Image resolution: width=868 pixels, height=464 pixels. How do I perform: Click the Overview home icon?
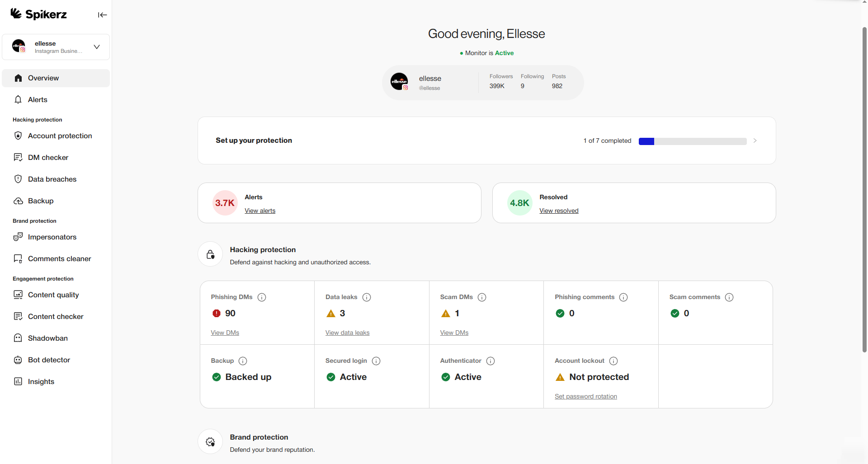18,78
